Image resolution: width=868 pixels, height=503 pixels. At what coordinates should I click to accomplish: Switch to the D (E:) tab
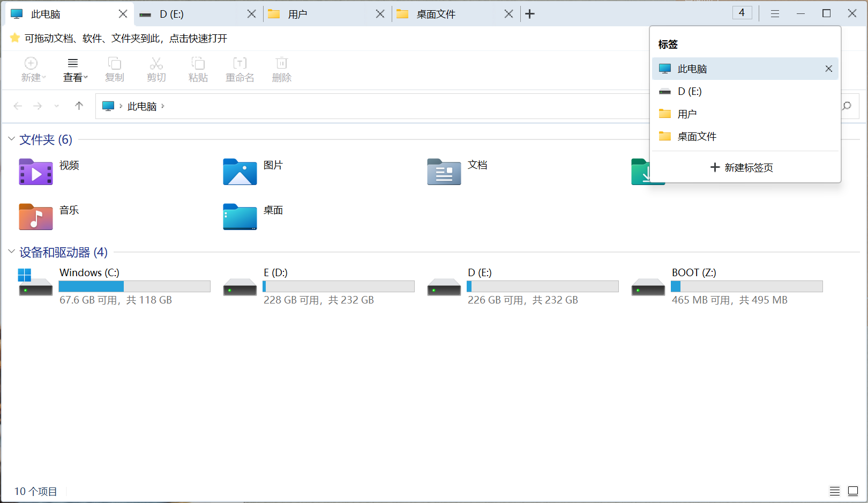[171, 14]
